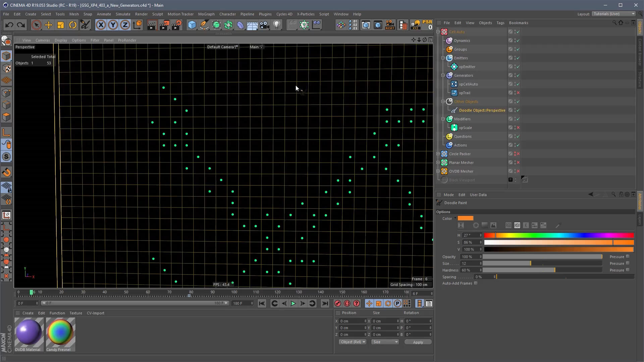Click the Light bulb object icon
The height and width of the screenshot is (362, 644).
[x=277, y=25]
